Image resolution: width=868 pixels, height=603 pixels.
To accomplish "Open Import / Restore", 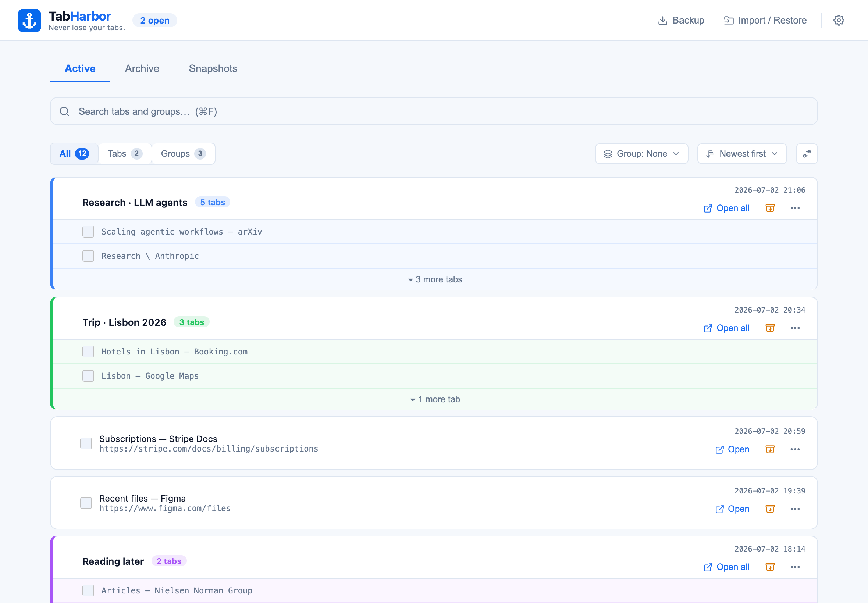I will click(765, 20).
